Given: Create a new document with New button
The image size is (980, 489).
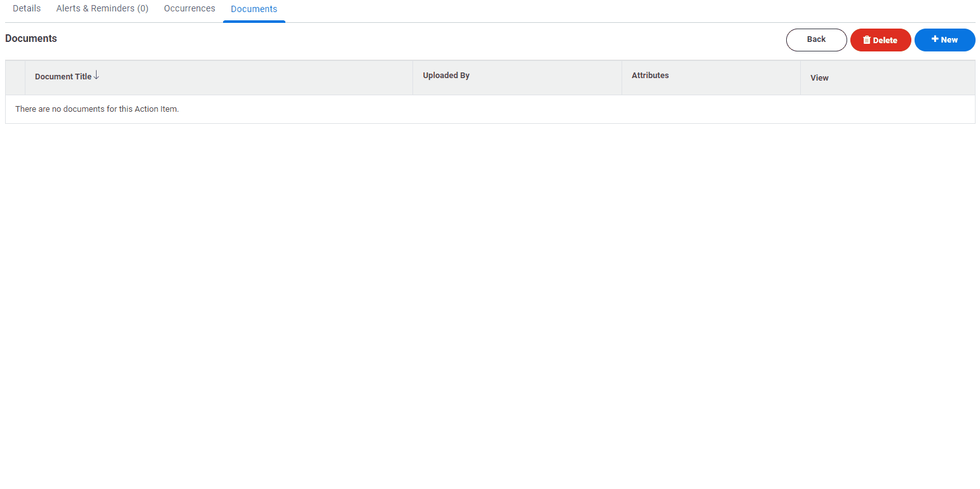Looking at the screenshot, I should point(944,40).
